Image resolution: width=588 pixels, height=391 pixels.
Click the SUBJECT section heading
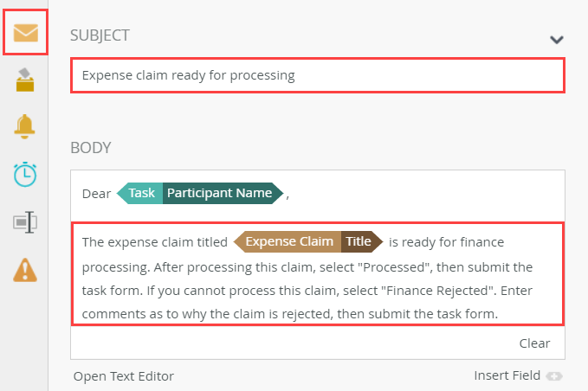tap(100, 35)
